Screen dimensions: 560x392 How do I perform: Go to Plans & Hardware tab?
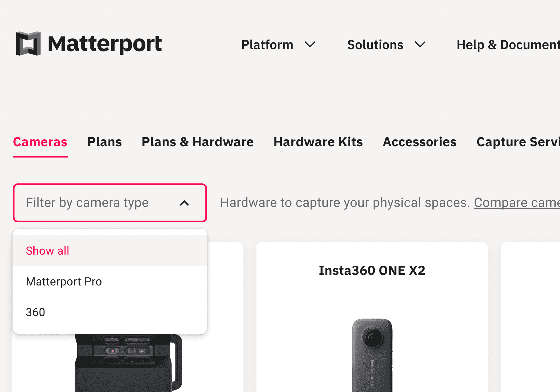coord(197,142)
